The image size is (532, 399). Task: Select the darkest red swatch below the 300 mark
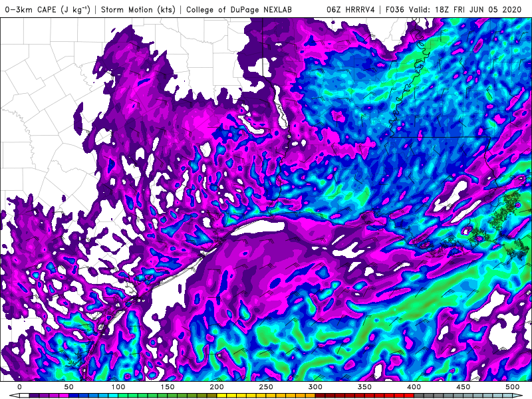pos(320,396)
